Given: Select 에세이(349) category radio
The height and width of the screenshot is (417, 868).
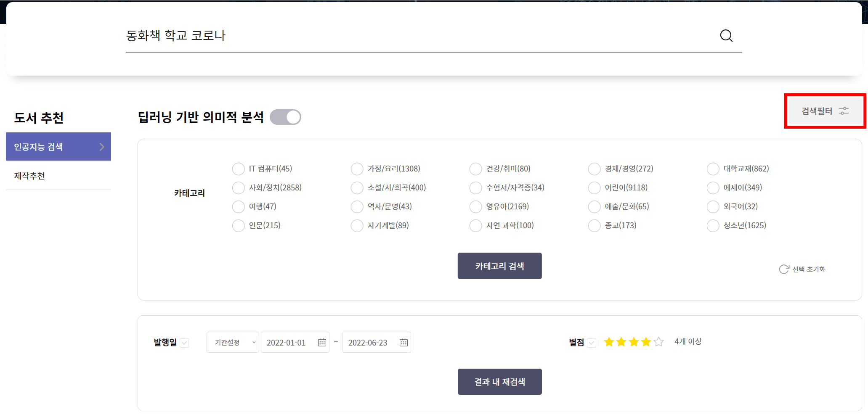Looking at the screenshot, I should point(713,188).
